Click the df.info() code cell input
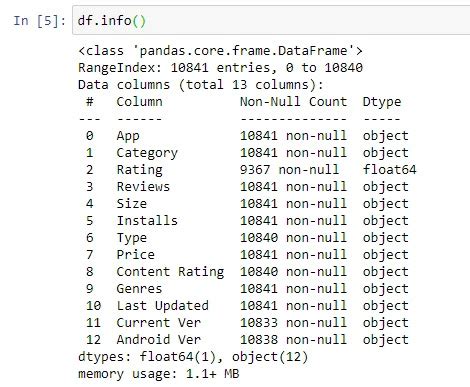470x387 pixels. (271, 21)
